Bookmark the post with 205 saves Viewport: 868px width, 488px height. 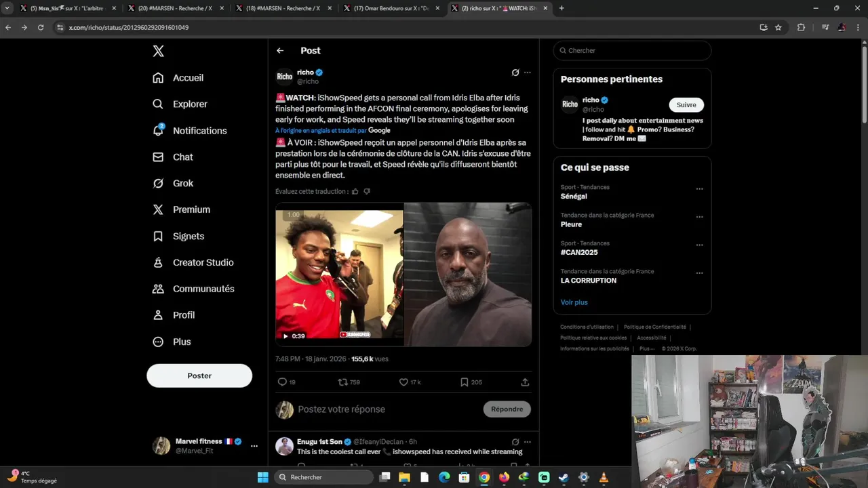(x=471, y=382)
